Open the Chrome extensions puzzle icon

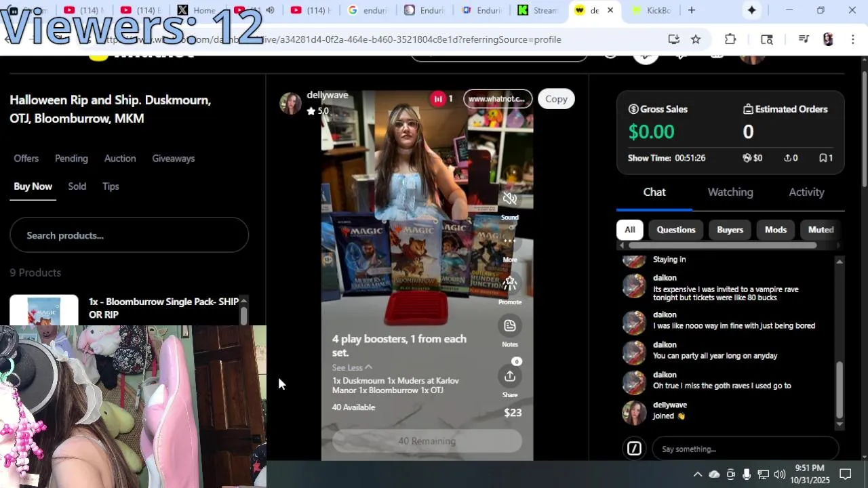click(x=730, y=39)
